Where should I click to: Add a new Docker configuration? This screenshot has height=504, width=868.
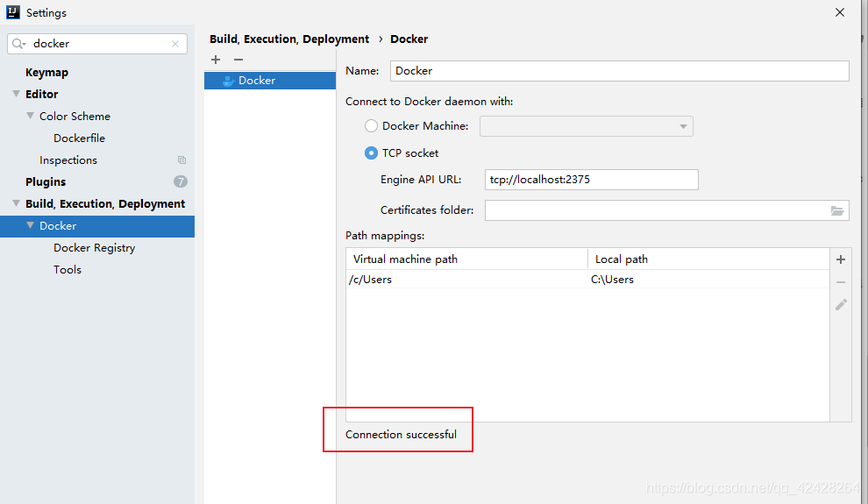click(x=216, y=60)
